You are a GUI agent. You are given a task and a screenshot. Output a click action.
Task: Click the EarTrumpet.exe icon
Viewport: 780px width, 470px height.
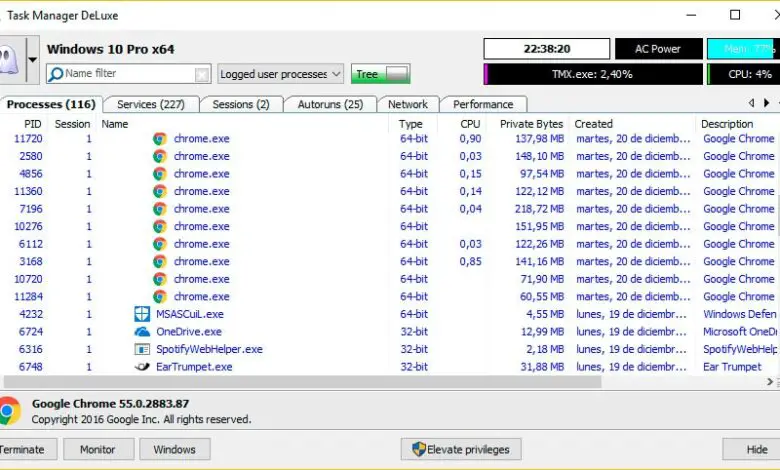pyautogui.click(x=142, y=367)
